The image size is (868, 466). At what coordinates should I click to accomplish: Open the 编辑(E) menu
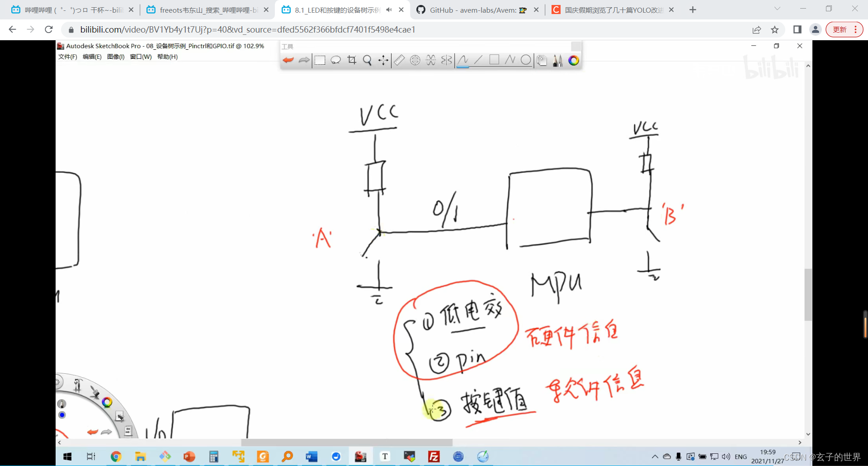92,57
